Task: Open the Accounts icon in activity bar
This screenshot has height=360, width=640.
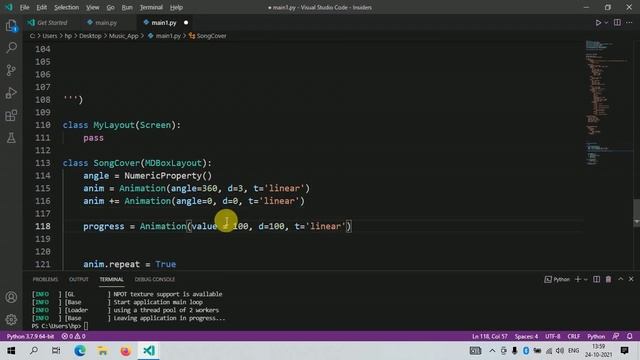Action: coord(11,297)
